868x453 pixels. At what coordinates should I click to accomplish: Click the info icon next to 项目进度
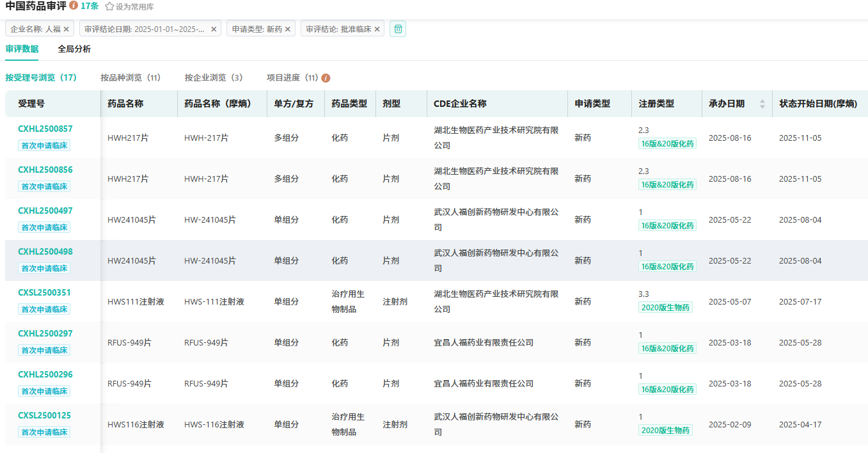[x=326, y=78]
